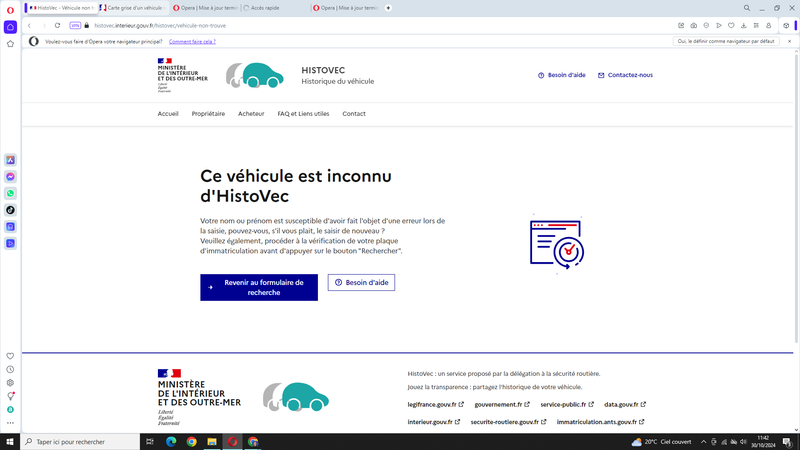Open the lightbulb tips icon in the sidebar
Image resolution: width=800 pixels, height=450 pixels.
tap(10, 396)
